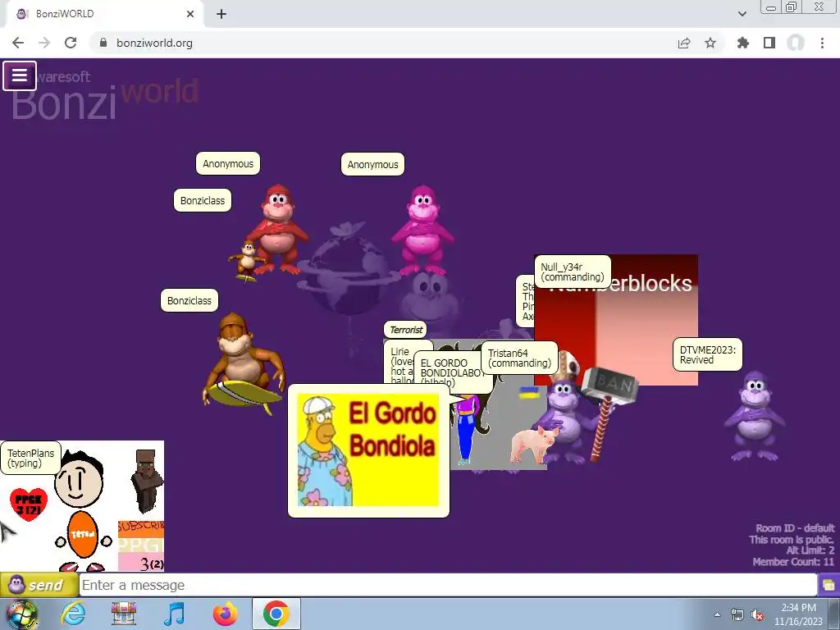840x630 pixels.
Task: Toggle the Chrome side panel
Action: pos(769,43)
